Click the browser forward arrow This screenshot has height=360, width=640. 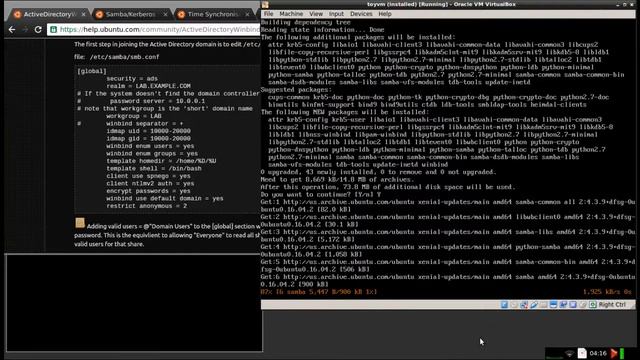(25, 29)
